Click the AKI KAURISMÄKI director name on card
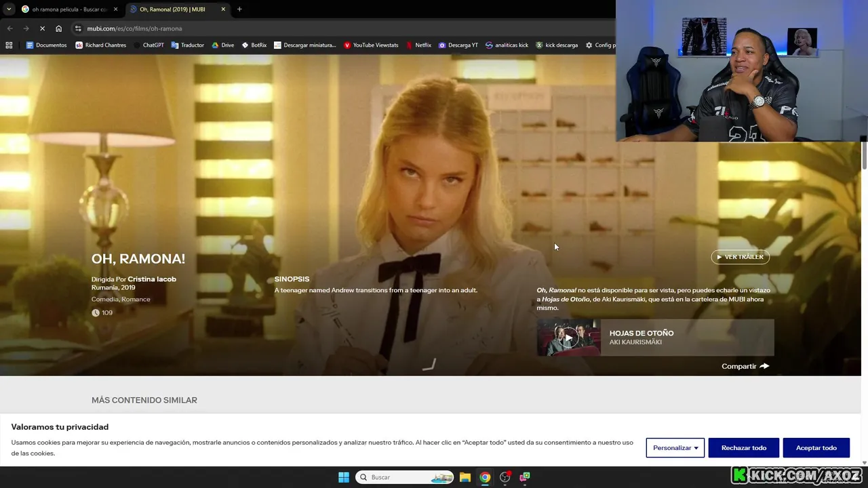This screenshot has width=868, height=488. [x=635, y=342]
